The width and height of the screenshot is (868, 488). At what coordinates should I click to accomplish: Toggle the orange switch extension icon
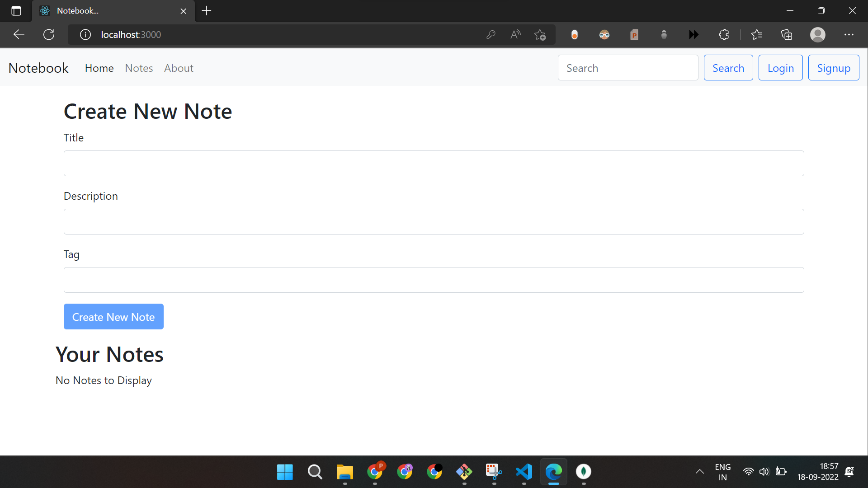point(575,34)
